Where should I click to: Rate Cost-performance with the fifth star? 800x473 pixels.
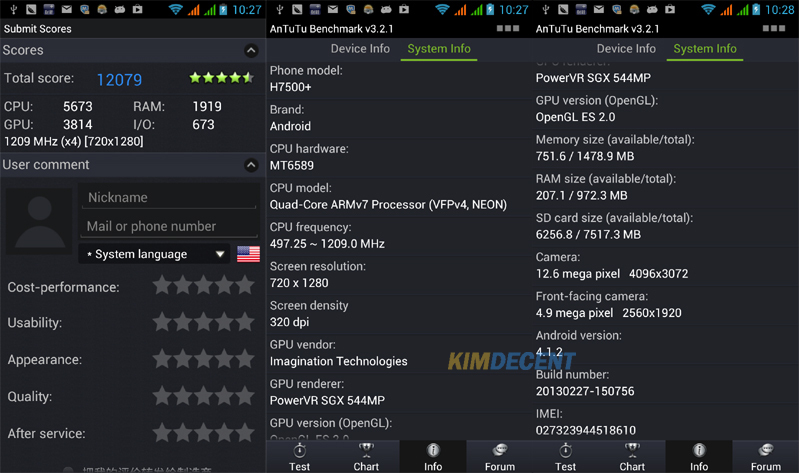pyautogui.click(x=245, y=285)
